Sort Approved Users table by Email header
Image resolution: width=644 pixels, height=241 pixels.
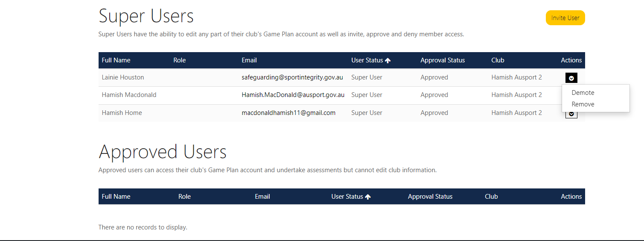(262, 197)
